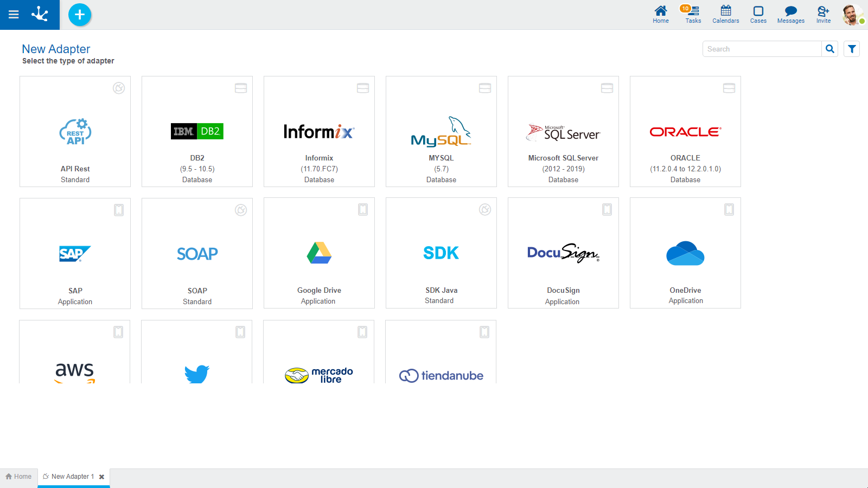Select the Twitter bird adapter

(197, 352)
